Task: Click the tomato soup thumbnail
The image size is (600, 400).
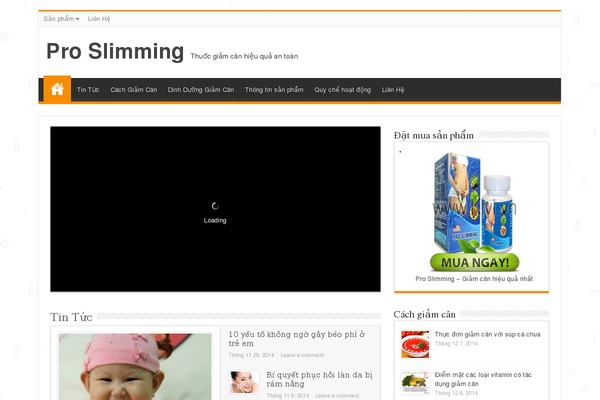Action: [415, 344]
